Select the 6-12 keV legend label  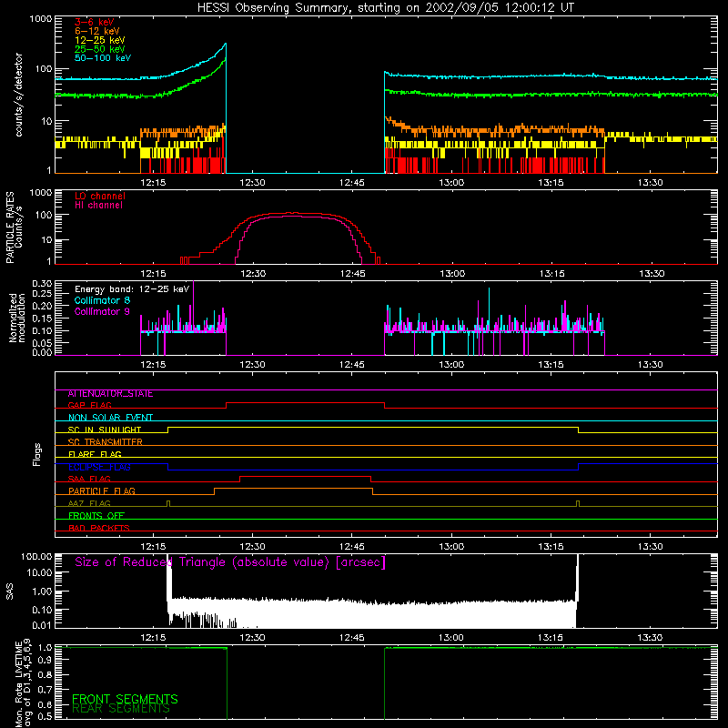[97, 31]
